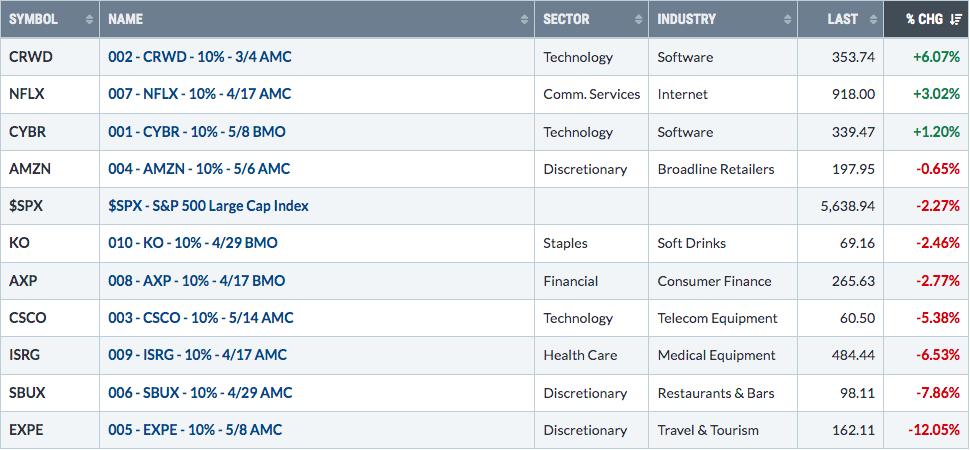
Task: Open the 009 - ISRG - 4/17 AMC link
Action: pyautogui.click(x=197, y=355)
